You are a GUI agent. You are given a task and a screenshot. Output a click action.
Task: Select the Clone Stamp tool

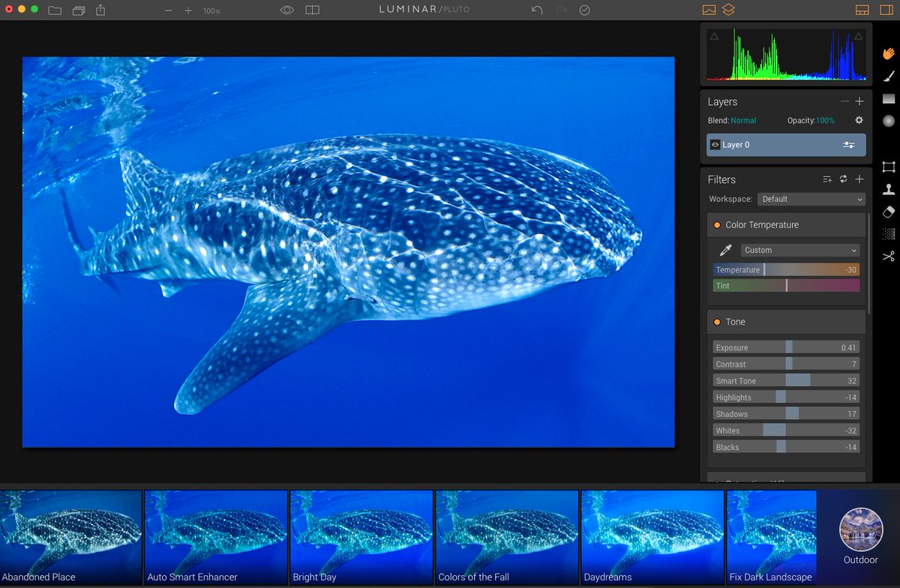point(889,189)
